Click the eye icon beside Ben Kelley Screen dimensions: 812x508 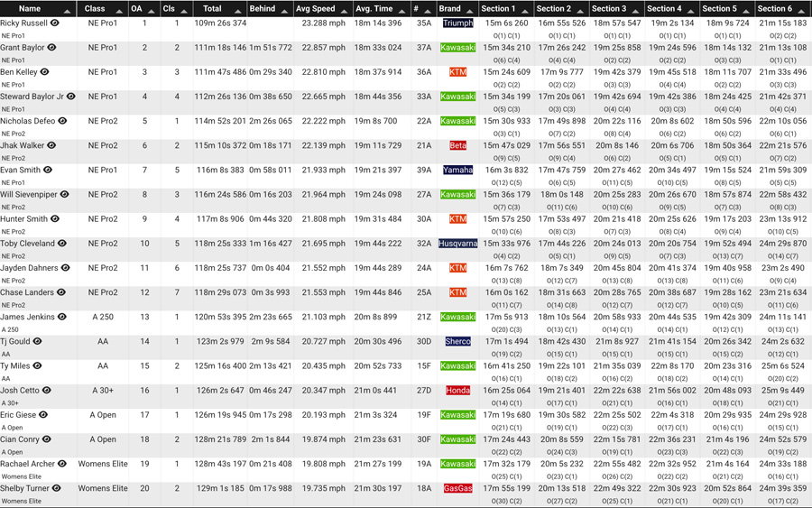point(44,72)
